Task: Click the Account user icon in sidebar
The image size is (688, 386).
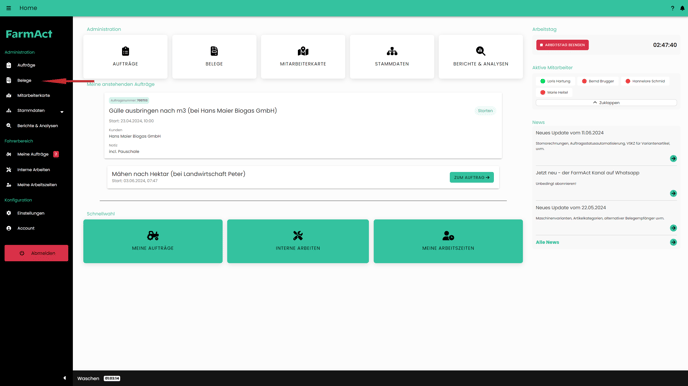Action: [9, 228]
